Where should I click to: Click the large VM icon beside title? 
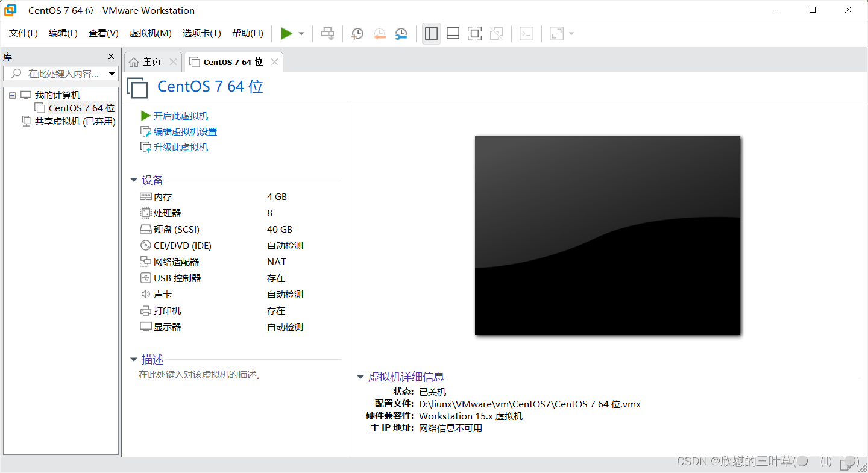click(137, 87)
